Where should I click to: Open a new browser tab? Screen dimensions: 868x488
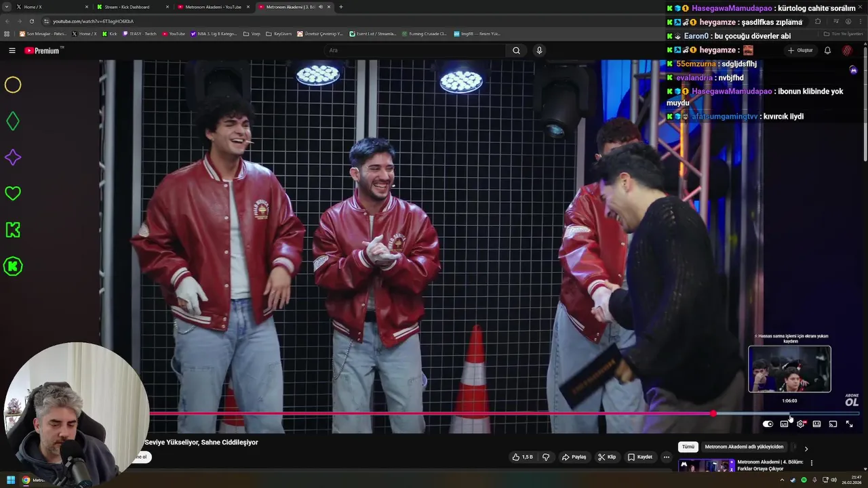click(340, 7)
